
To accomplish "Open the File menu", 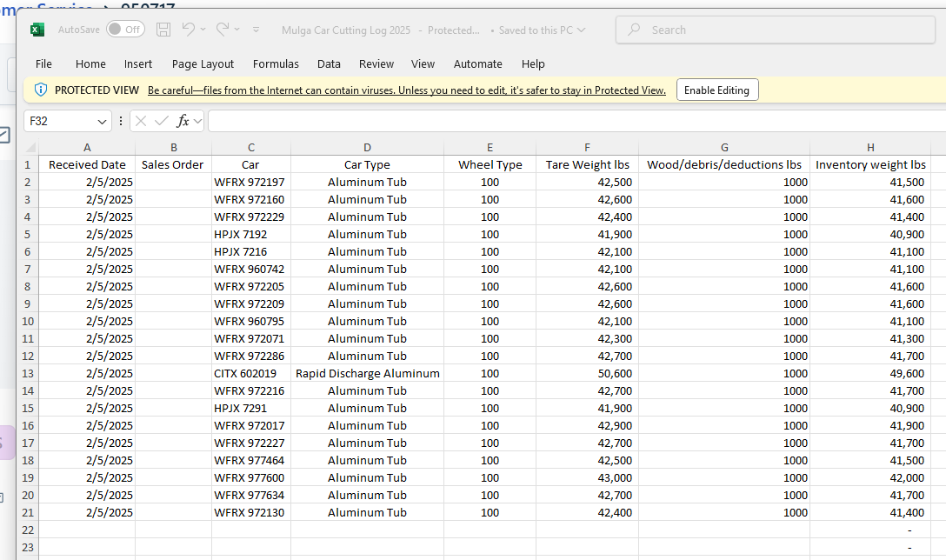I will [x=43, y=64].
